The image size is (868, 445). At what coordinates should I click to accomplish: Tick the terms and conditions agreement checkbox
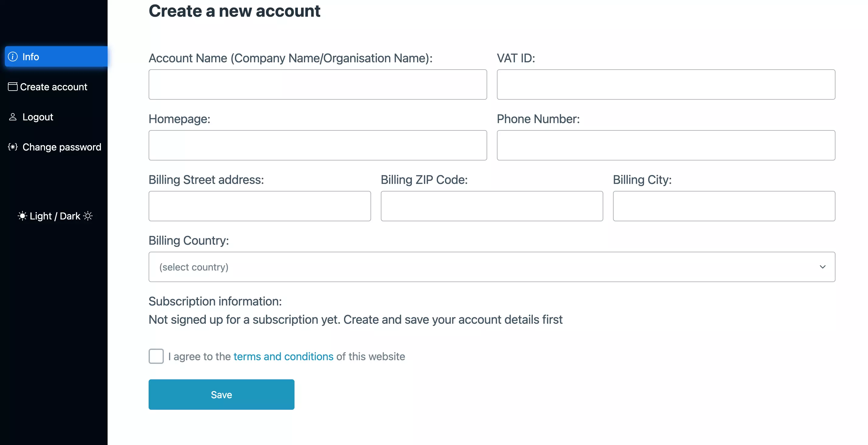(156, 356)
